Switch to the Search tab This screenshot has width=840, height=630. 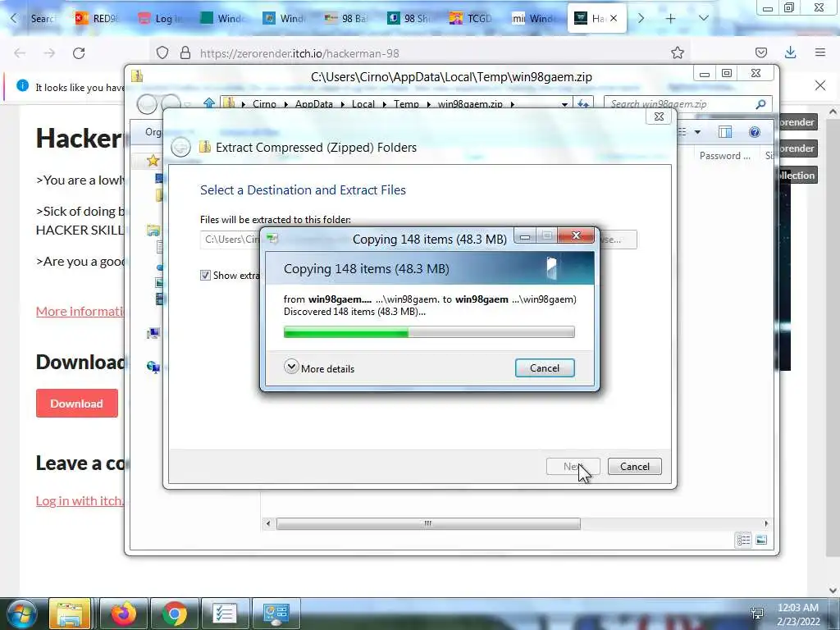tap(41, 18)
